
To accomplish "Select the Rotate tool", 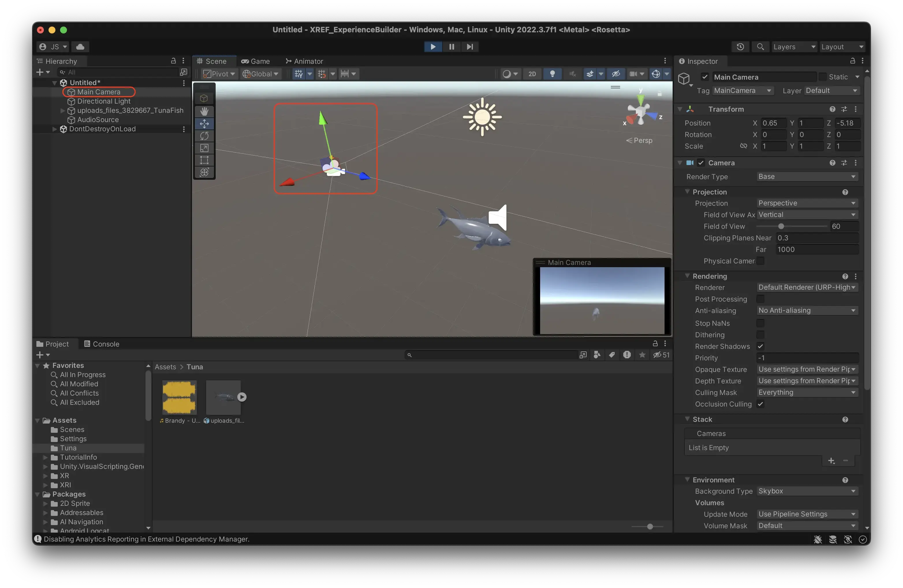I will [x=204, y=136].
